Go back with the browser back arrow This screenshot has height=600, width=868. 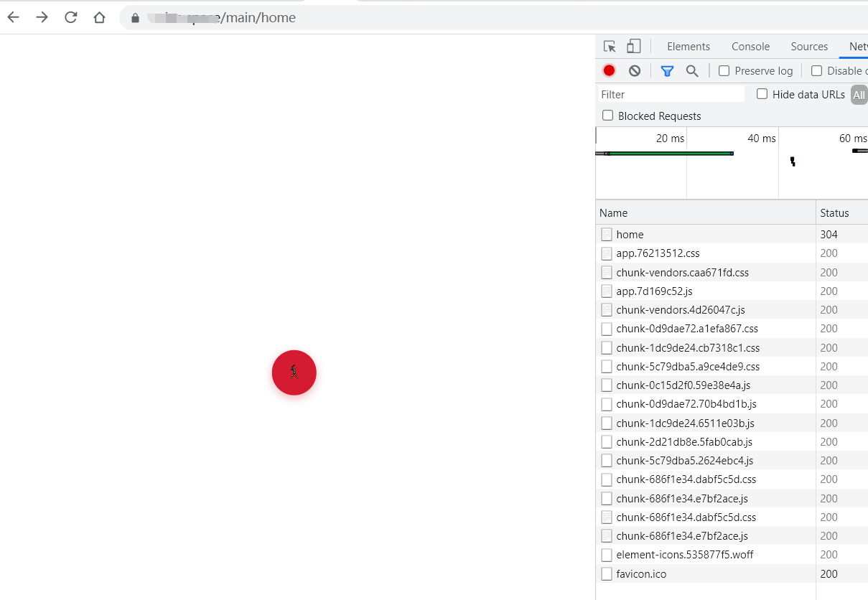click(13, 17)
